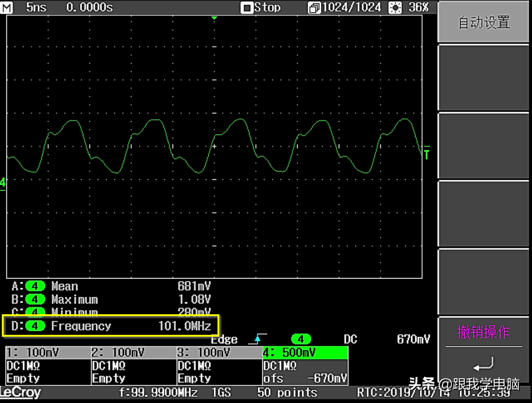Image resolution: width=532 pixels, height=403 pixels.
Task: Select the channel 4 500mV tab
Action: (305, 353)
